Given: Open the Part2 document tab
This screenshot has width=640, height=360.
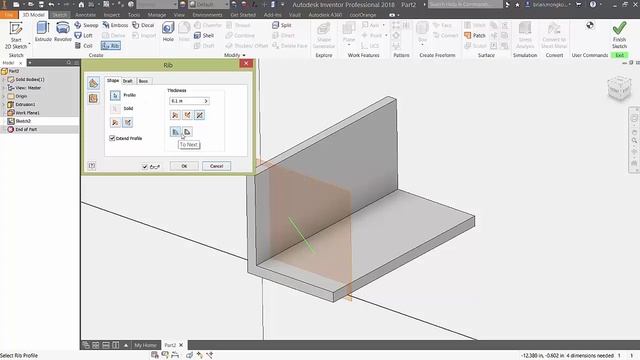Looking at the screenshot, I should [174, 345].
